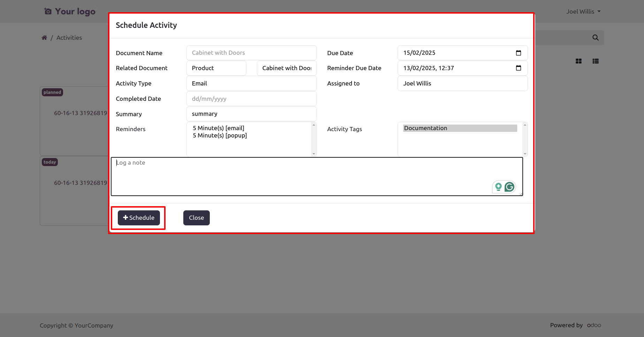Close the Schedule Activity dialog
This screenshot has width=644, height=337.
click(x=197, y=218)
